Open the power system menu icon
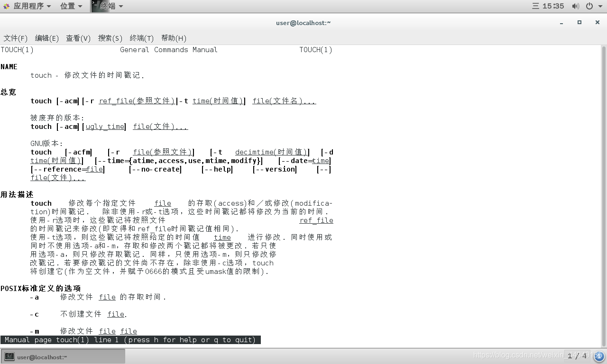Screen dimensions: 607x364 589,6
